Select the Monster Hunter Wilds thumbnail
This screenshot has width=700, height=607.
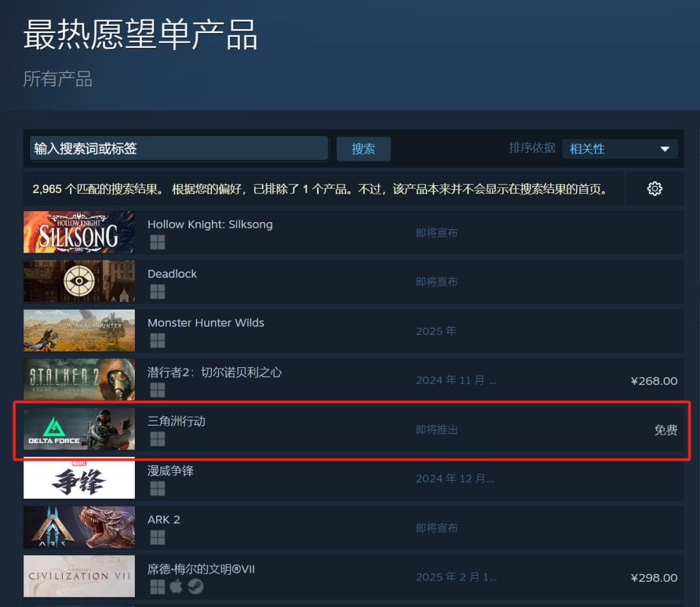[79, 330]
